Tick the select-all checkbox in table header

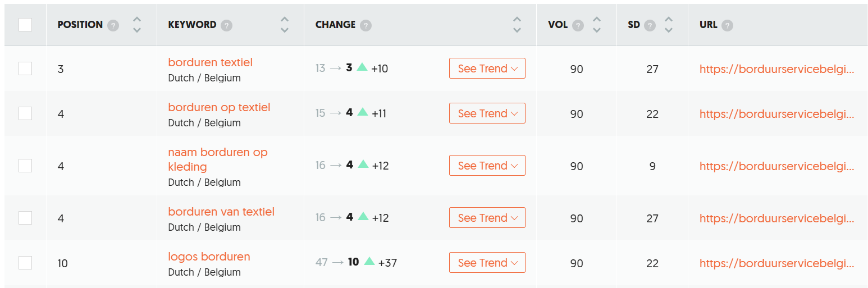point(25,25)
